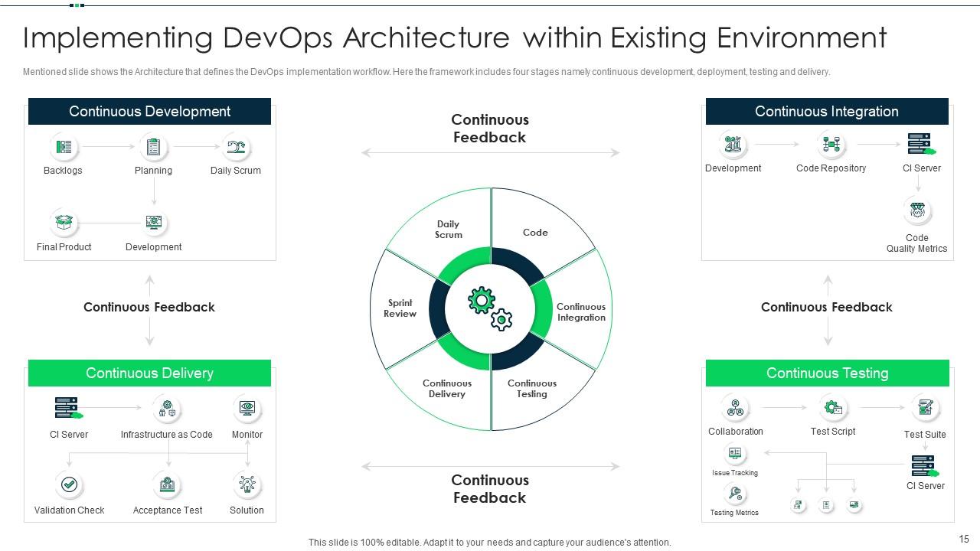This screenshot has width=980, height=551.
Task: Click the Code Quality Metrics icon
Action: click(916, 210)
